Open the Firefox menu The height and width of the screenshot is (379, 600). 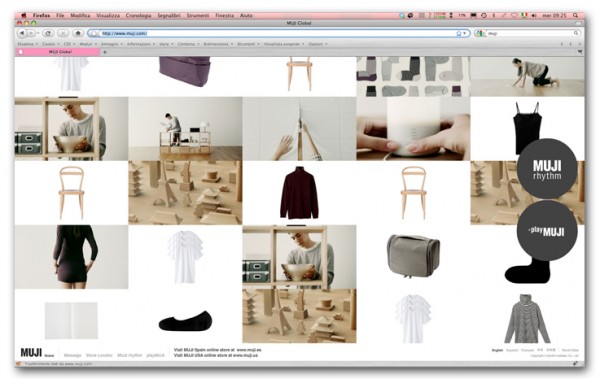point(41,16)
